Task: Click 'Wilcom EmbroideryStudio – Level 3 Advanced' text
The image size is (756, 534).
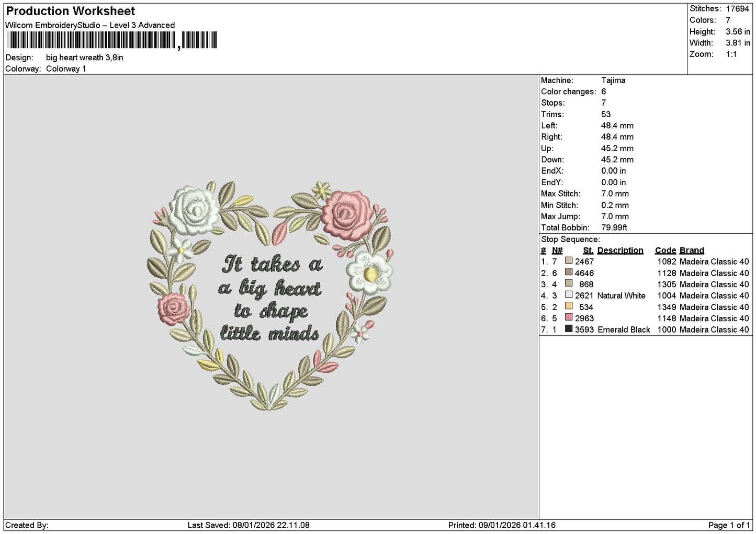Action: [x=90, y=25]
